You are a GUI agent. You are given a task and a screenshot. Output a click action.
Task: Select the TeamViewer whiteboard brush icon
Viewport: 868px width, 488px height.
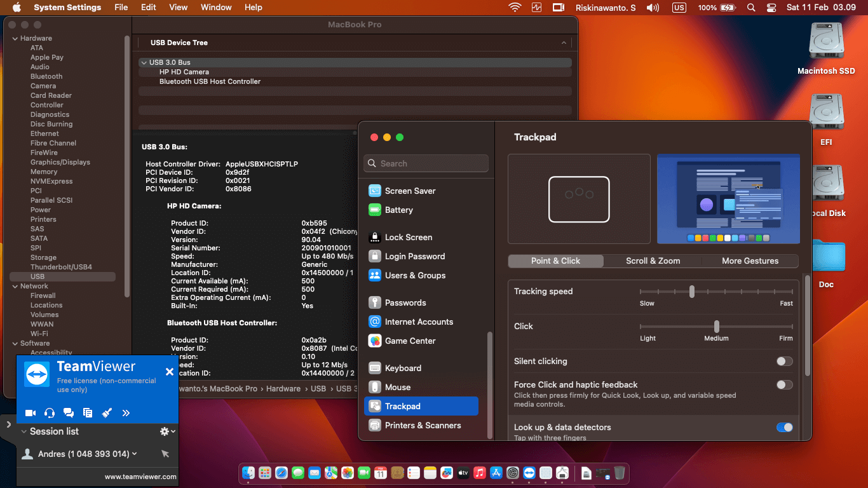click(107, 413)
